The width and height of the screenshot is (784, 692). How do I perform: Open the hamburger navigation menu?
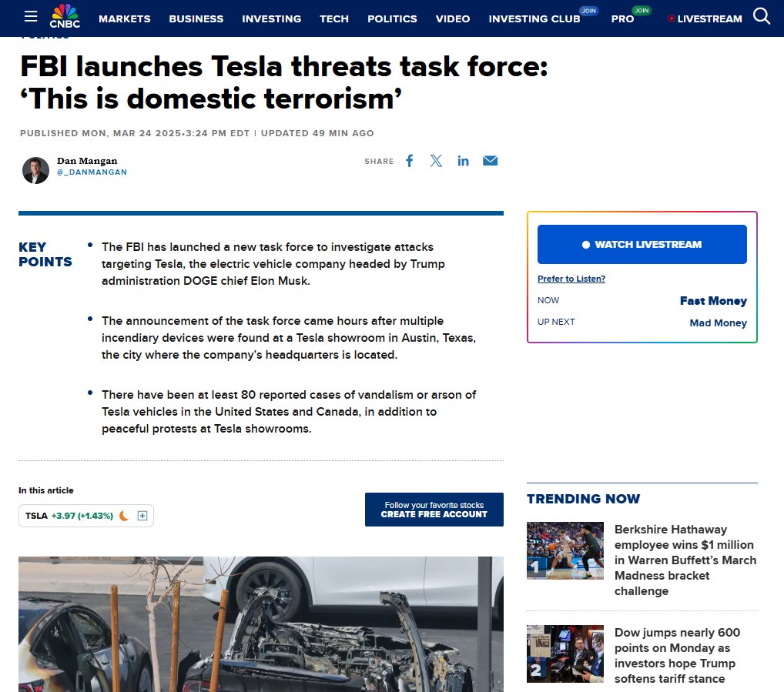31,17
